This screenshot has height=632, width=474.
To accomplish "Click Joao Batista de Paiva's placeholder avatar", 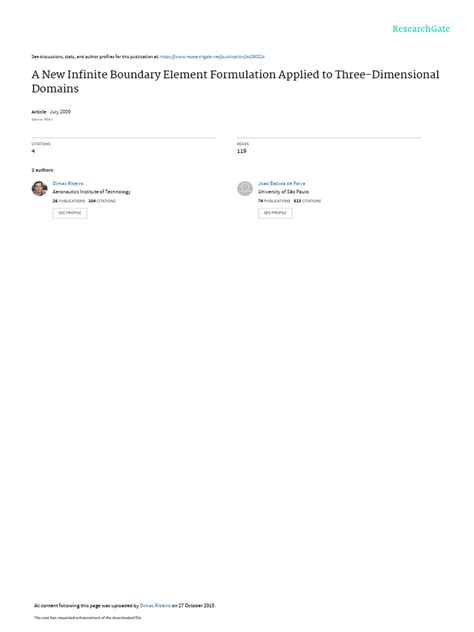I will (245, 188).
